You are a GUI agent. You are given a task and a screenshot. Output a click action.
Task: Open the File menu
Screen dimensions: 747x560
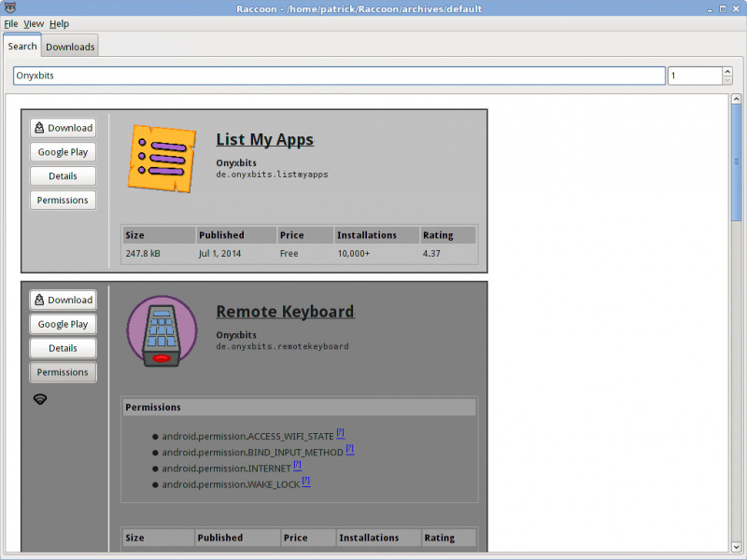11,23
